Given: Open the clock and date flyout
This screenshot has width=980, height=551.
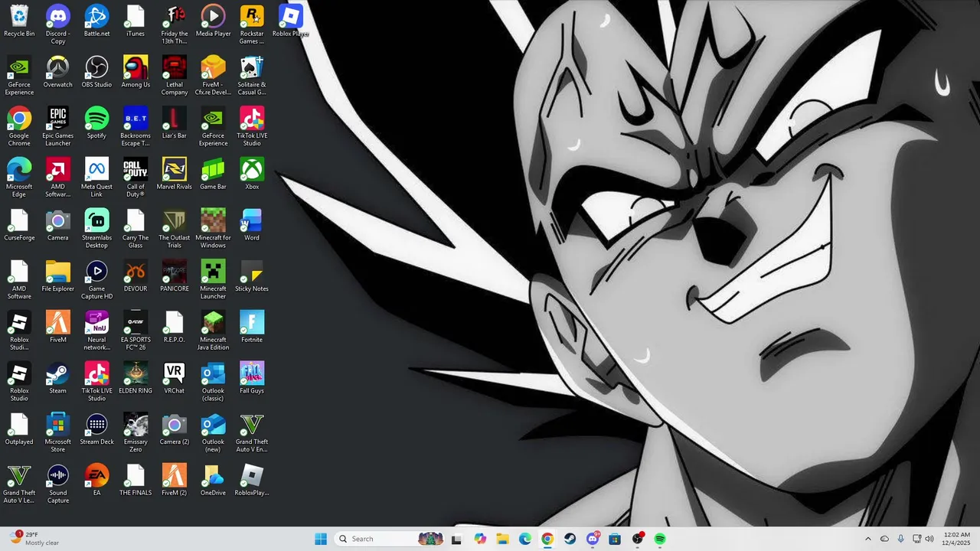Looking at the screenshot, I should [957, 539].
